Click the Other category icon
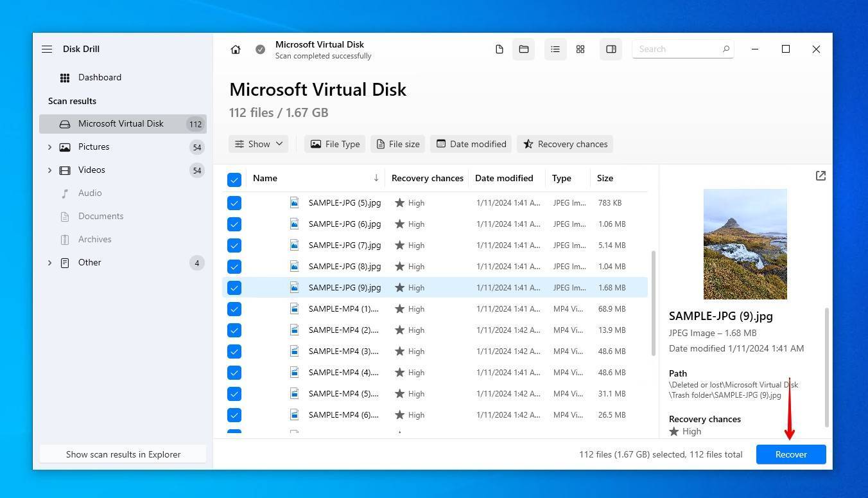 point(65,263)
